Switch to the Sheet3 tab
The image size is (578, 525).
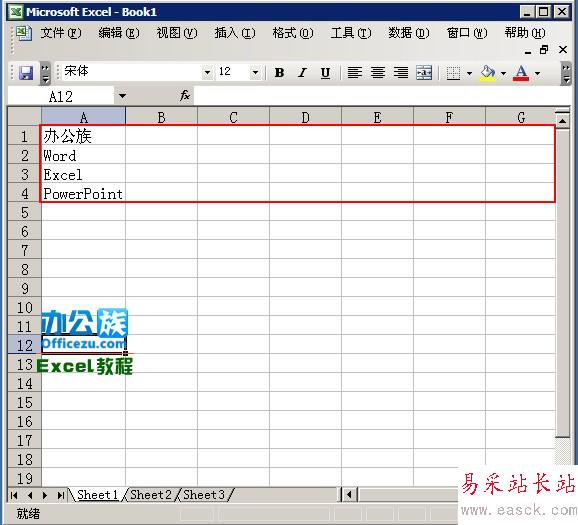pyautogui.click(x=204, y=495)
